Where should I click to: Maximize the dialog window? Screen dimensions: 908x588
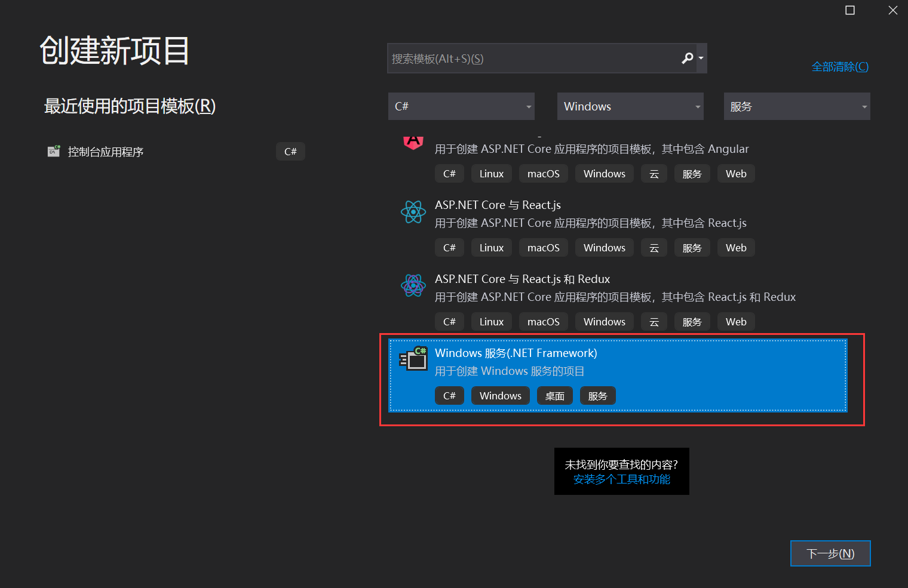(850, 10)
